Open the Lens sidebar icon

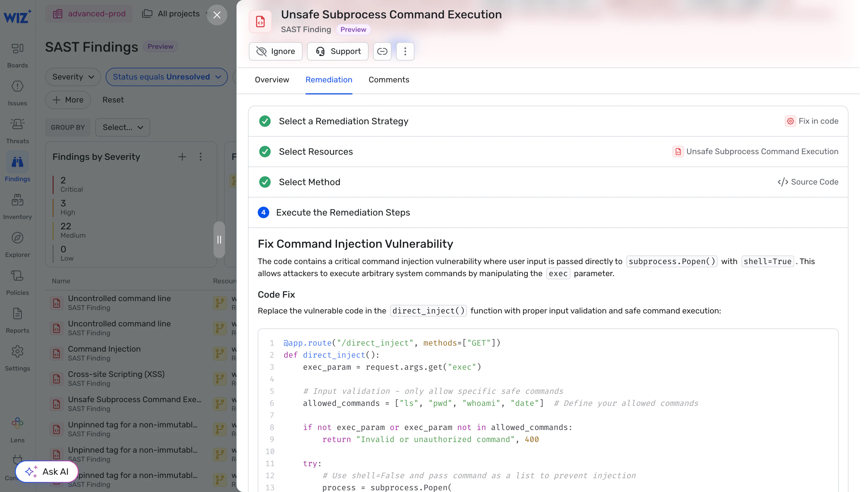coord(17,423)
